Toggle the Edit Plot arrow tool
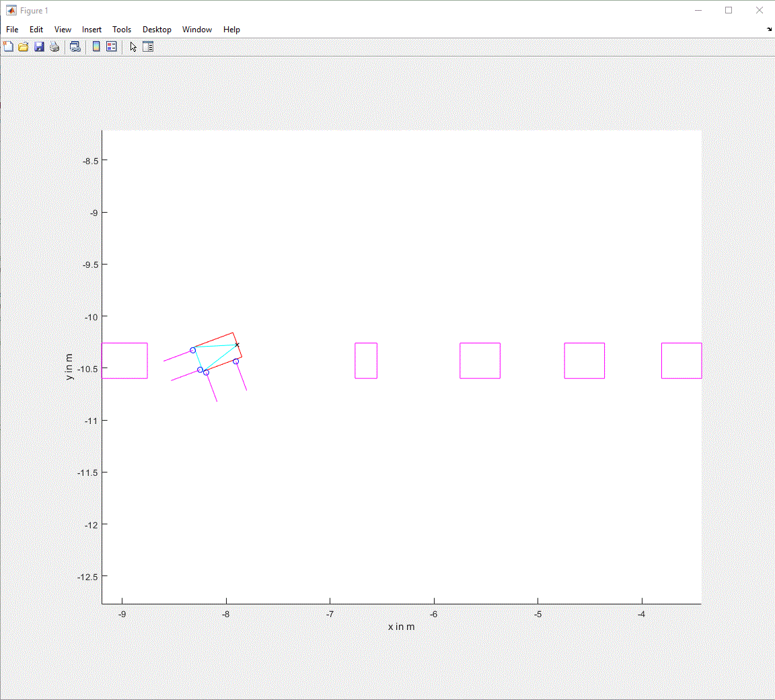The image size is (775, 700). pos(133,46)
